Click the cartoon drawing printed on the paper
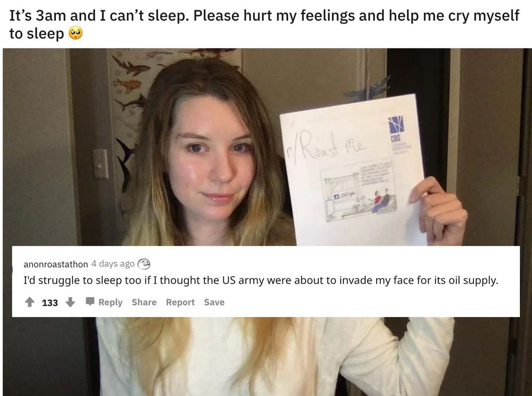 click(358, 188)
